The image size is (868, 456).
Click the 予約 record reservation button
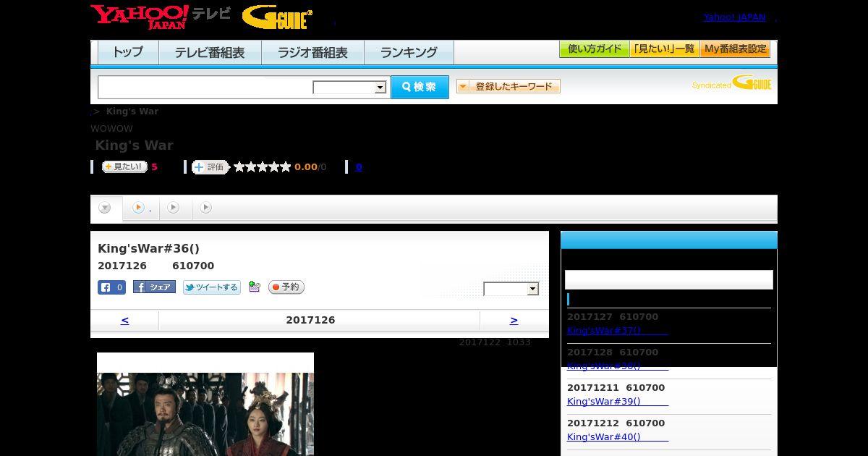coord(286,287)
